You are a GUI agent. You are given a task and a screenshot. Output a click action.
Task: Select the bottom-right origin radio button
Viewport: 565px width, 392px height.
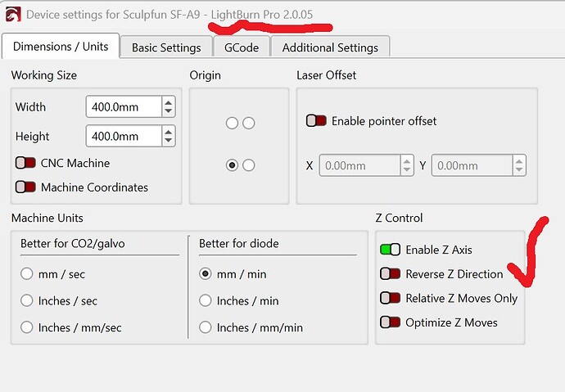pyautogui.click(x=249, y=165)
